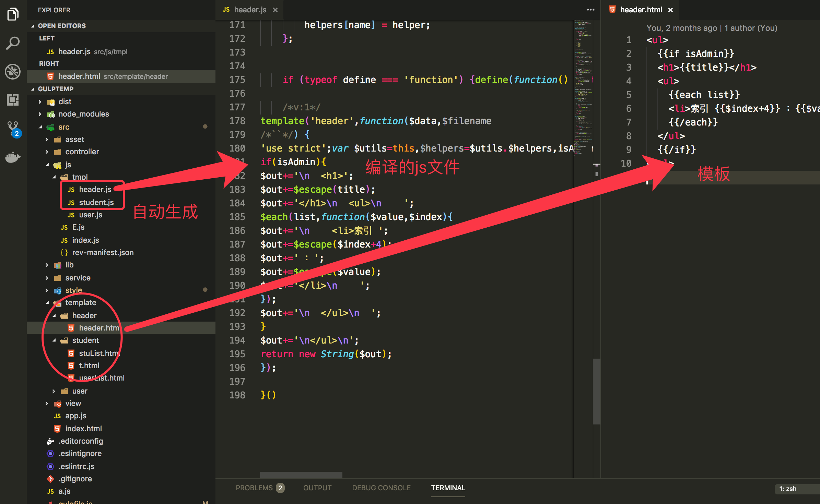820x504 pixels.
Task: Select the TERMINAL panel tab
Action: coord(448,488)
